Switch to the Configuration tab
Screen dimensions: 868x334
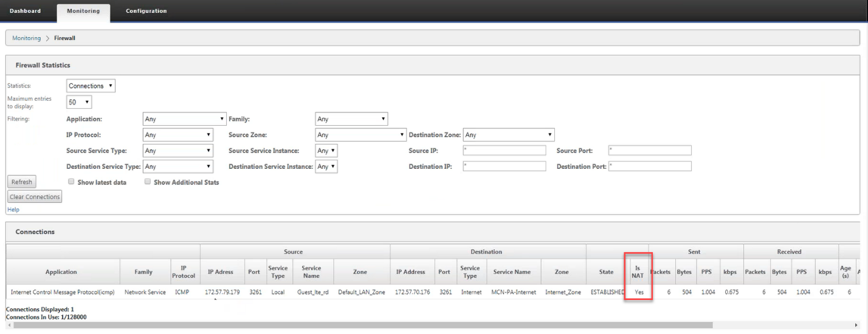pos(146,11)
